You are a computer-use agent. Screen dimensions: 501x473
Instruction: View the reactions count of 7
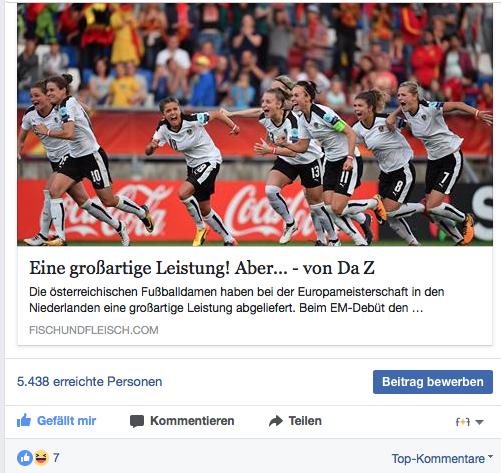[x=56, y=457]
